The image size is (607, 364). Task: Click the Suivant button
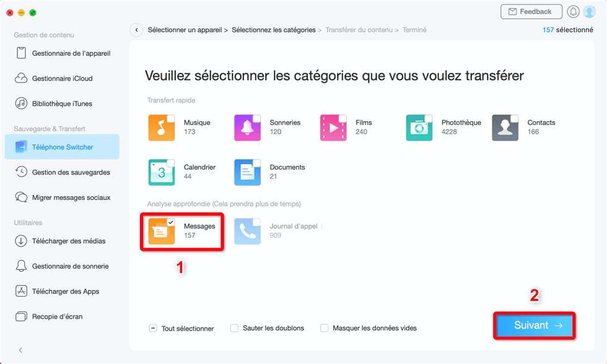(535, 326)
